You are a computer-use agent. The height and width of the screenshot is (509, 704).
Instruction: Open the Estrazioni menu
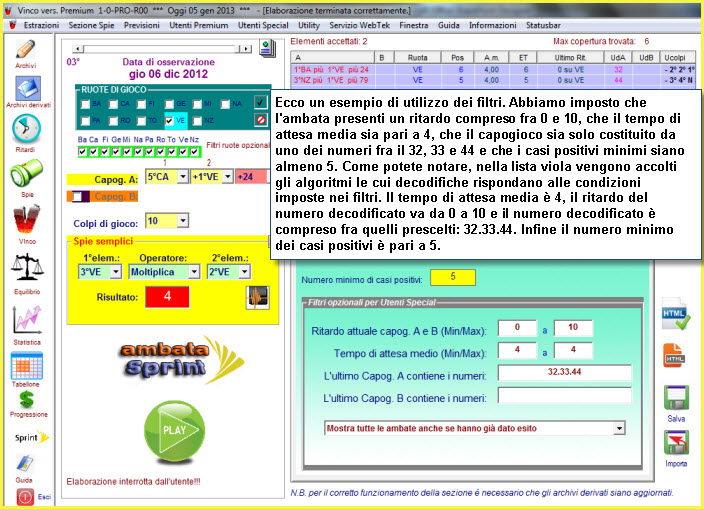[x=41, y=26]
